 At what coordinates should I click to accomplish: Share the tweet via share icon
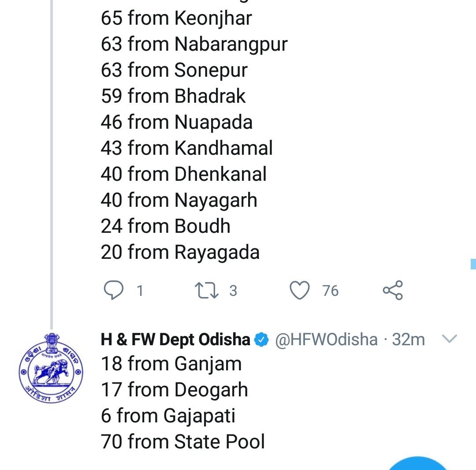(393, 291)
